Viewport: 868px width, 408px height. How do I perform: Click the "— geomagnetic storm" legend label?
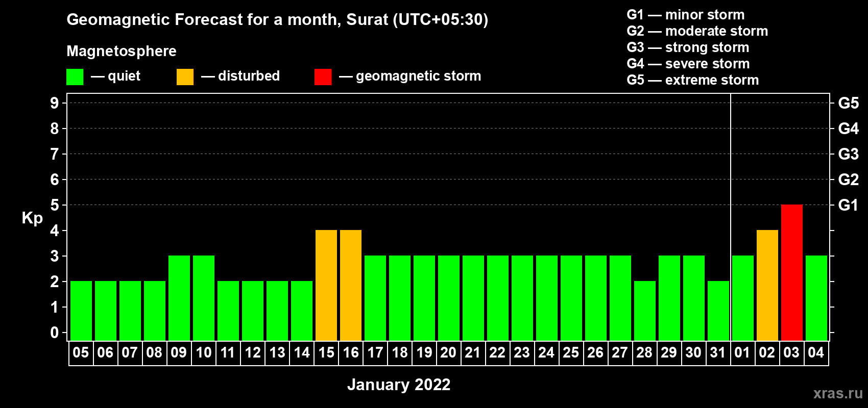[x=410, y=76]
